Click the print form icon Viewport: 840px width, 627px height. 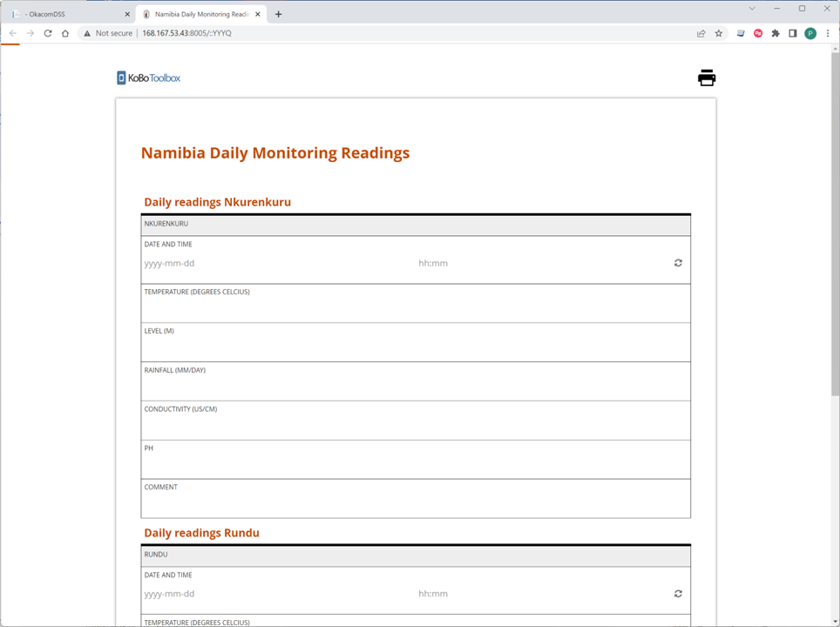[707, 78]
